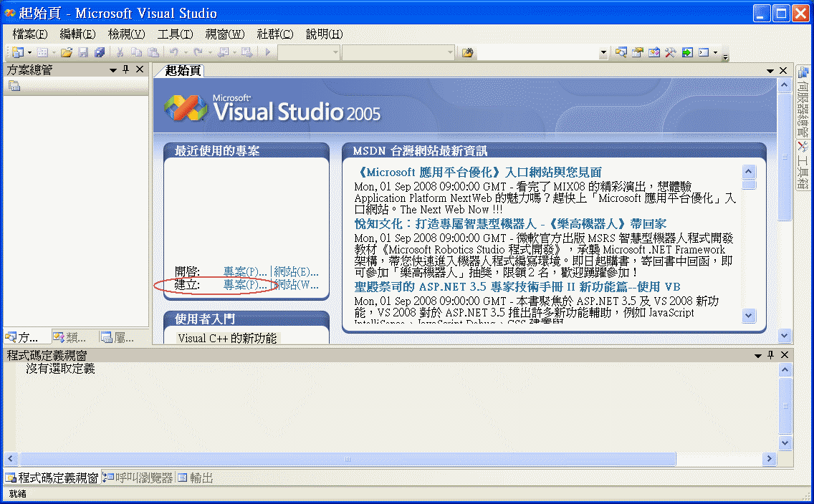Expand the Find combo box arrow

(603, 52)
